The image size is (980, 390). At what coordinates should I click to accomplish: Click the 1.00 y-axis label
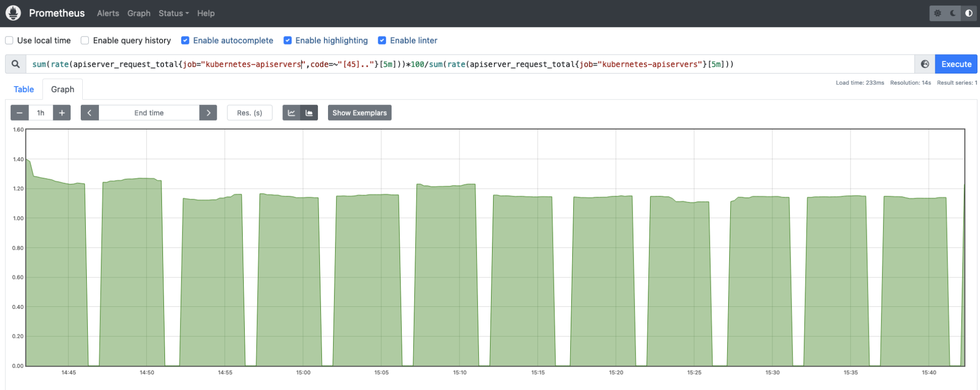pyautogui.click(x=18, y=218)
